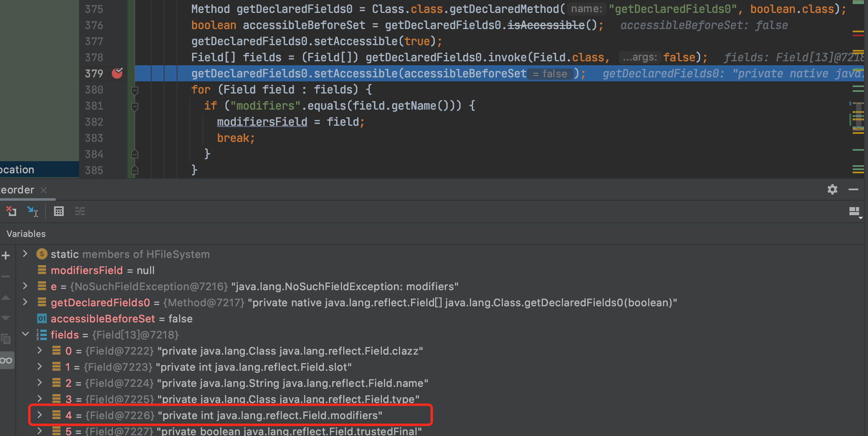Click the 'name:' parameter hint on line 375
This screenshot has width=868, height=436.
(x=587, y=9)
